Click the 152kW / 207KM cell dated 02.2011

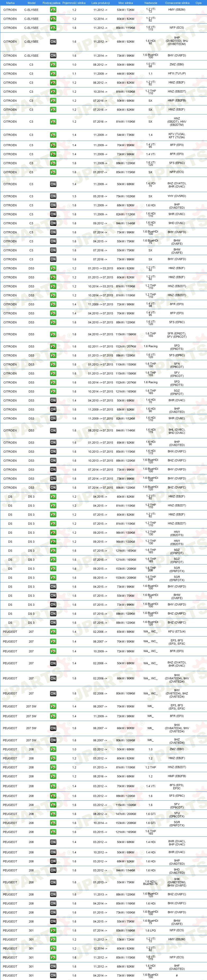pyautogui.click(x=125, y=347)
